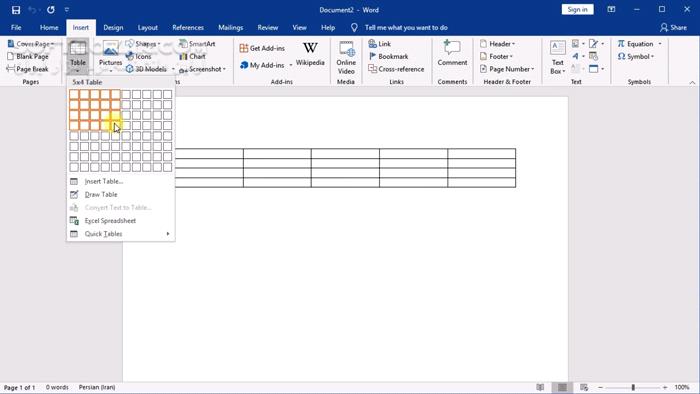Click the first cell of document table
Screen dimensions: 700x394
click(x=209, y=153)
